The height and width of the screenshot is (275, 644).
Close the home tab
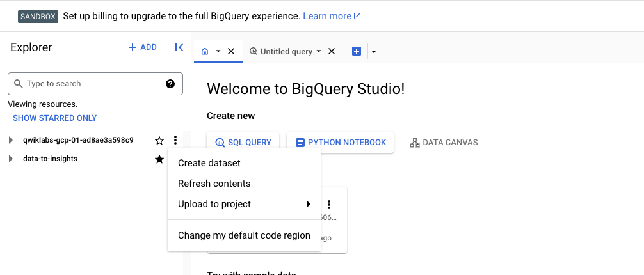(231, 51)
